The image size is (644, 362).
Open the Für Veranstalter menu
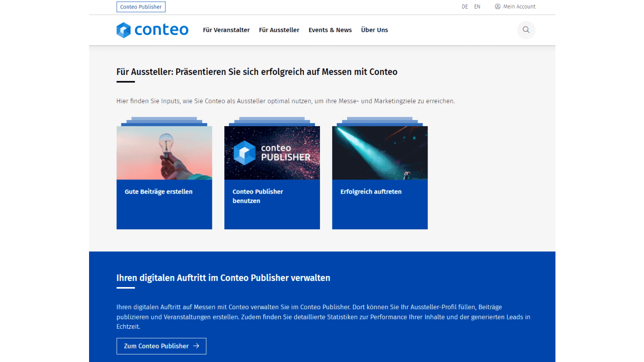pyautogui.click(x=226, y=30)
